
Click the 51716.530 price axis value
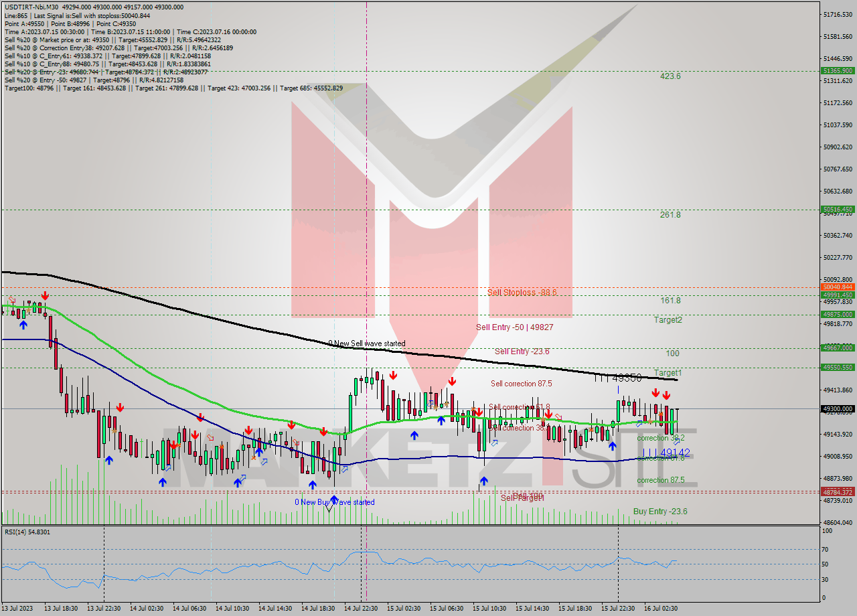coord(838,14)
